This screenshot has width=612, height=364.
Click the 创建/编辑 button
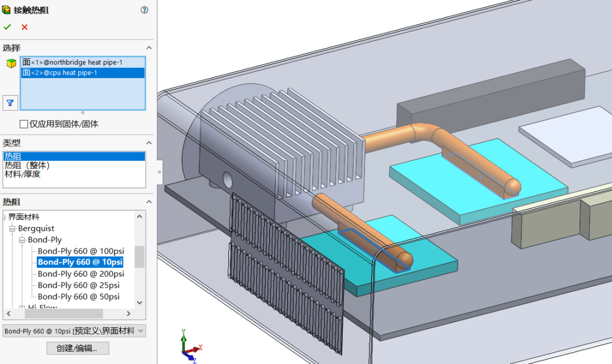(x=77, y=349)
